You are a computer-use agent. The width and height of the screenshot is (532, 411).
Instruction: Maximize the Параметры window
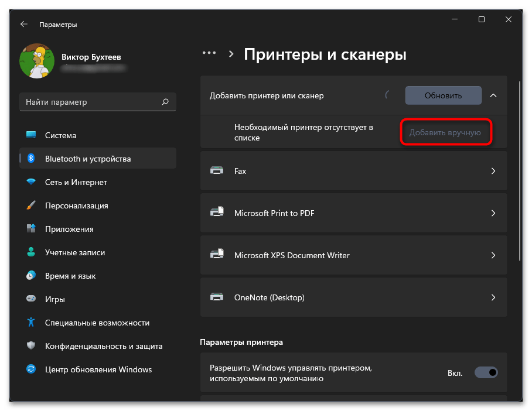point(482,19)
